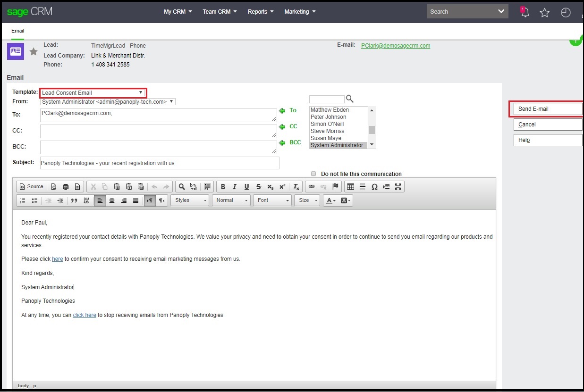Open the text color picker
The height and width of the screenshot is (392, 584).
(330, 200)
